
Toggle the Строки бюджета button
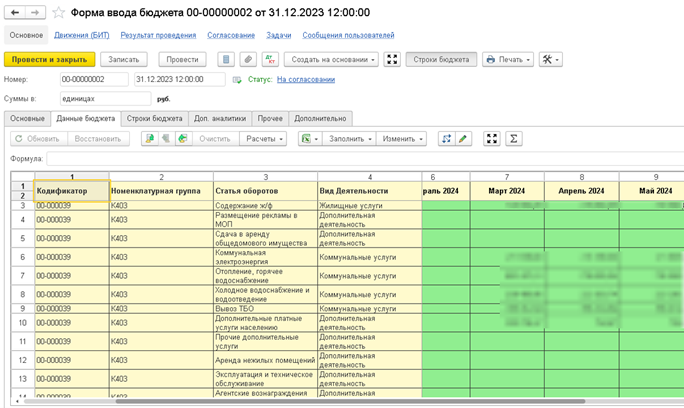(441, 59)
